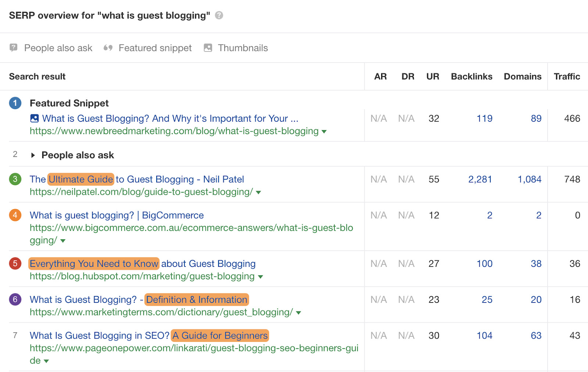The height and width of the screenshot is (372, 588).
Task: Click the Traffic column header
Action: 567,76
